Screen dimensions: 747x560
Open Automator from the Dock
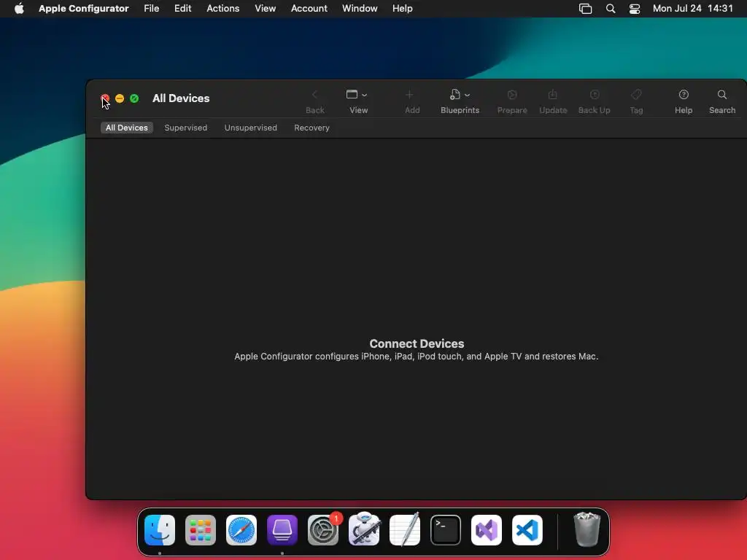(364, 529)
